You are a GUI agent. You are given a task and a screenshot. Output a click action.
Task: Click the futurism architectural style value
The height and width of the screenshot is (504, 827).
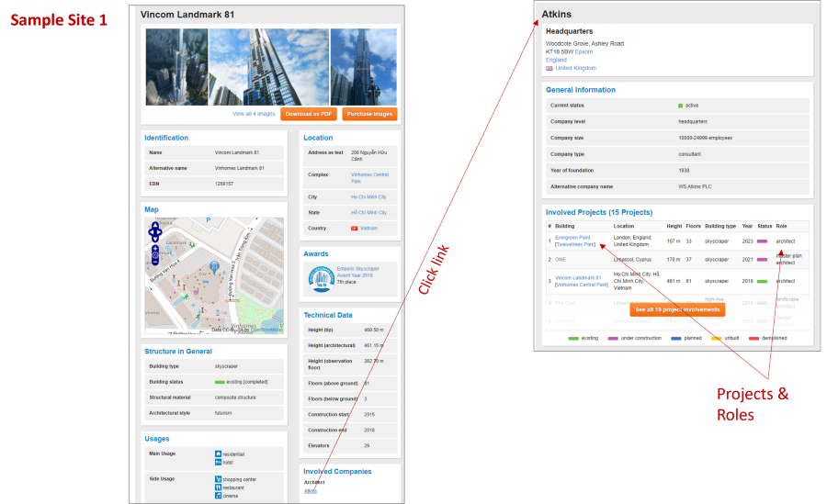223,413
